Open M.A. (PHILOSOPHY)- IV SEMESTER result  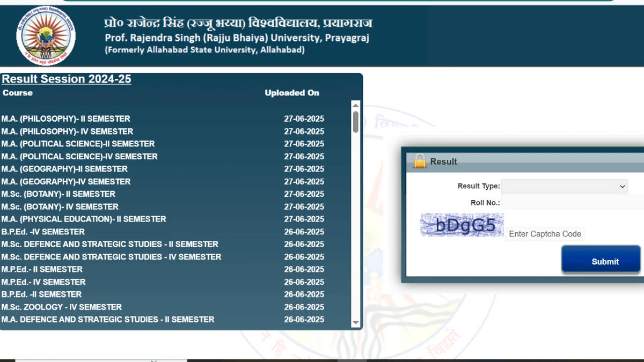coord(67,131)
